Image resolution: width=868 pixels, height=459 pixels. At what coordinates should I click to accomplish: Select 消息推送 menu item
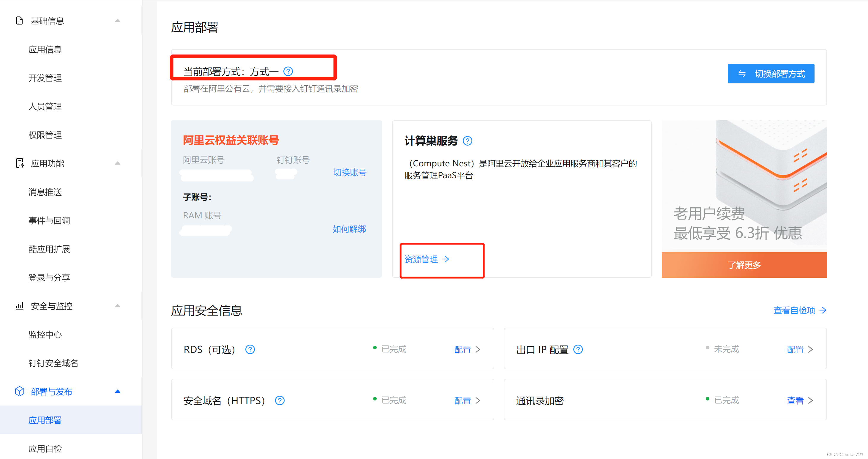[x=45, y=192]
